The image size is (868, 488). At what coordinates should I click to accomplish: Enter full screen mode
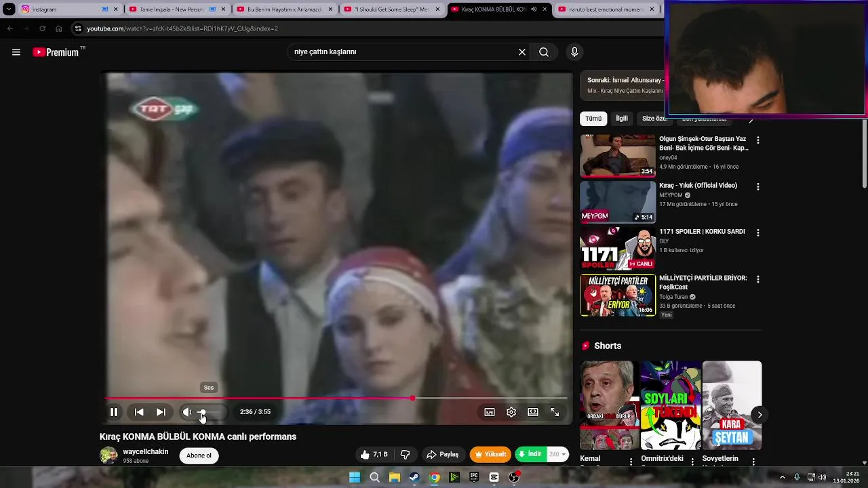(x=555, y=412)
